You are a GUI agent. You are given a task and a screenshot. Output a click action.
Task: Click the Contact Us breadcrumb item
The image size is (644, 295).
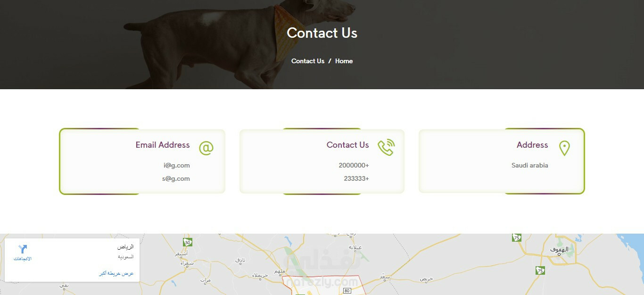(x=308, y=61)
